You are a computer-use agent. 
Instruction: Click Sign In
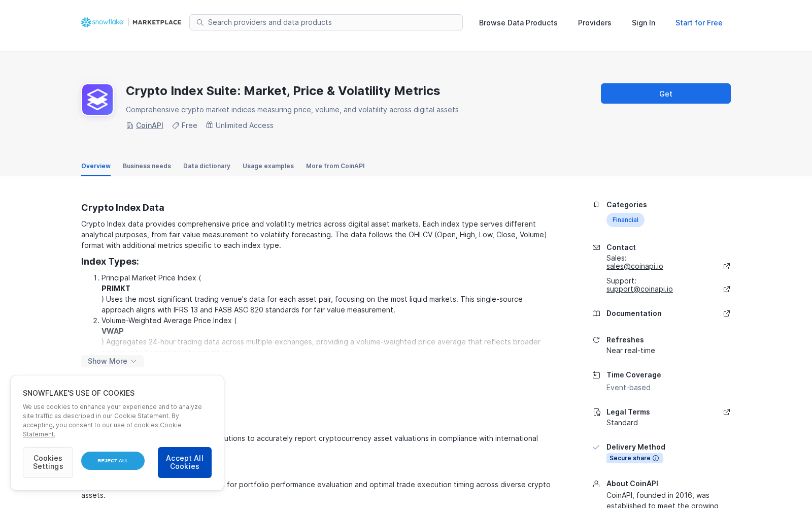(644, 23)
